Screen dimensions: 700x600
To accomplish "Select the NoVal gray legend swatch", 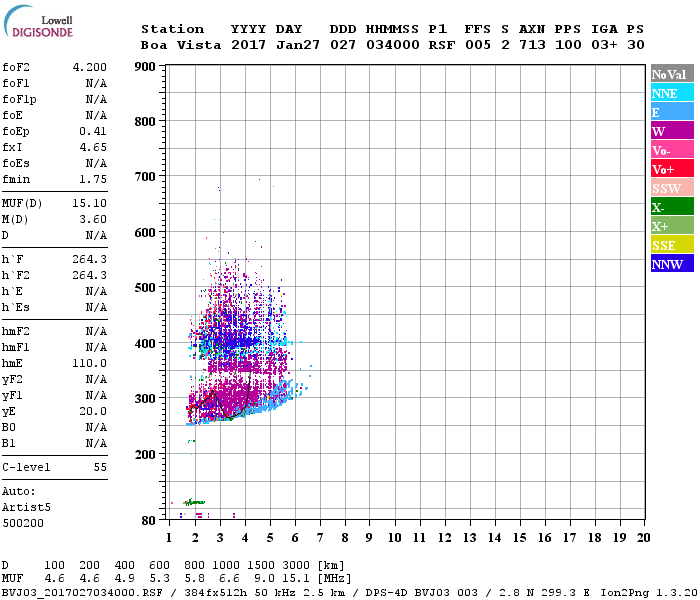I will point(671,74).
